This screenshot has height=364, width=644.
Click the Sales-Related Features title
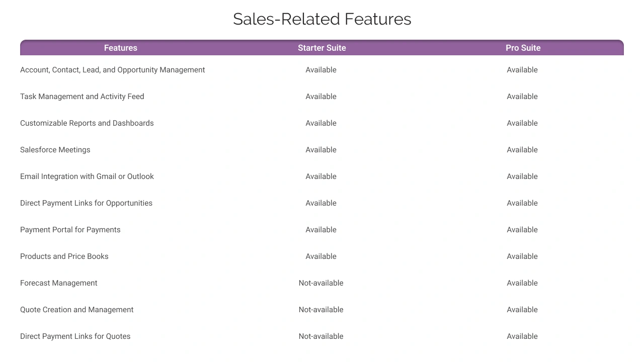point(322,19)
